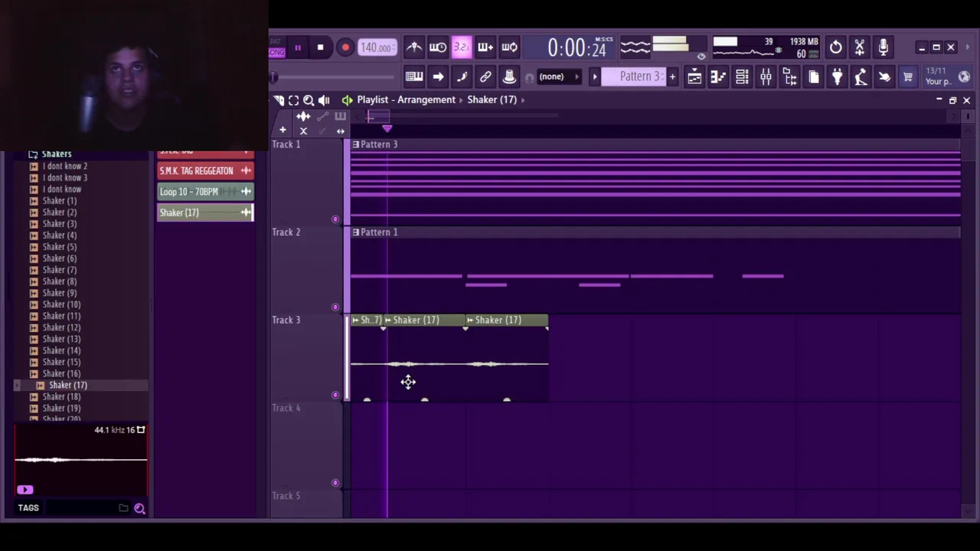This screenshot has height=551, width=980.
Task: Open the Piano roll view icon
Action: coord(718,77)
